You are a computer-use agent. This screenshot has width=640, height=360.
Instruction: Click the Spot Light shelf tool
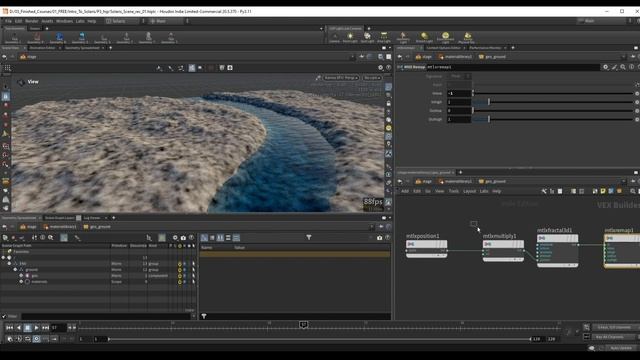point(367,38)
